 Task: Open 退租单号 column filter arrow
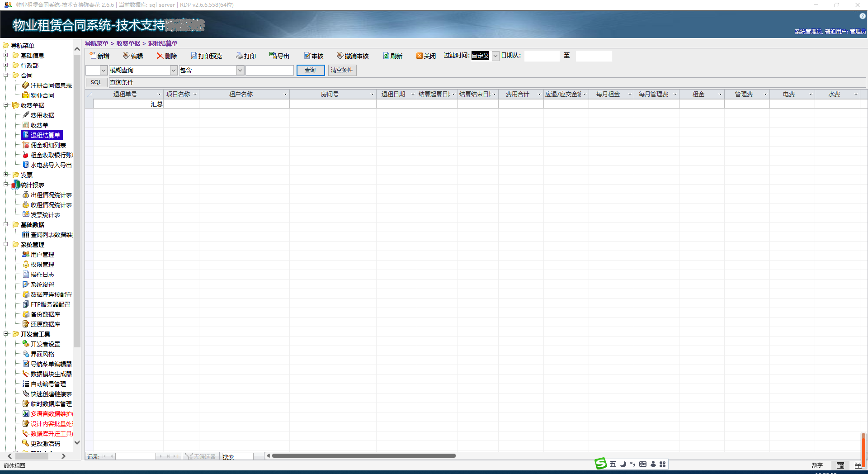coord(159,94)
